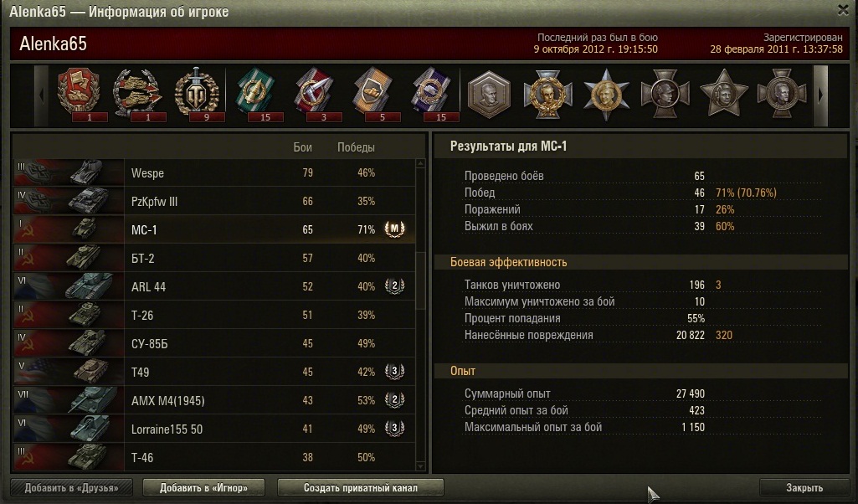Click the Добавить в «Игнор» button

coord(203,487)
